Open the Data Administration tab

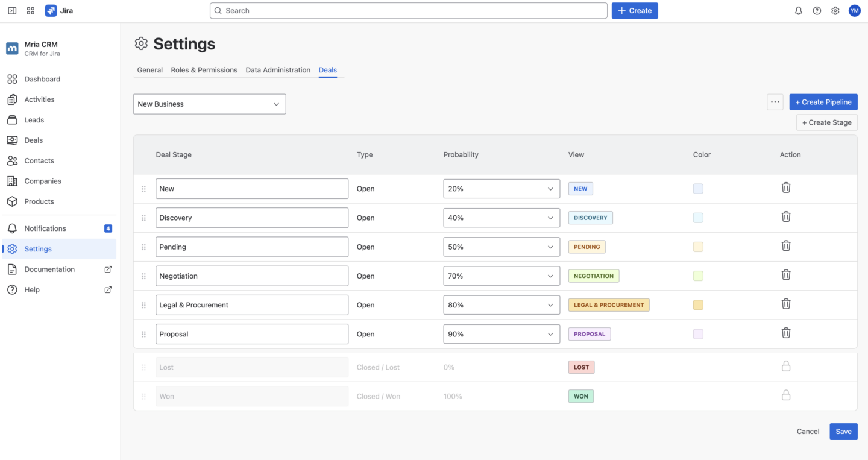278,70
